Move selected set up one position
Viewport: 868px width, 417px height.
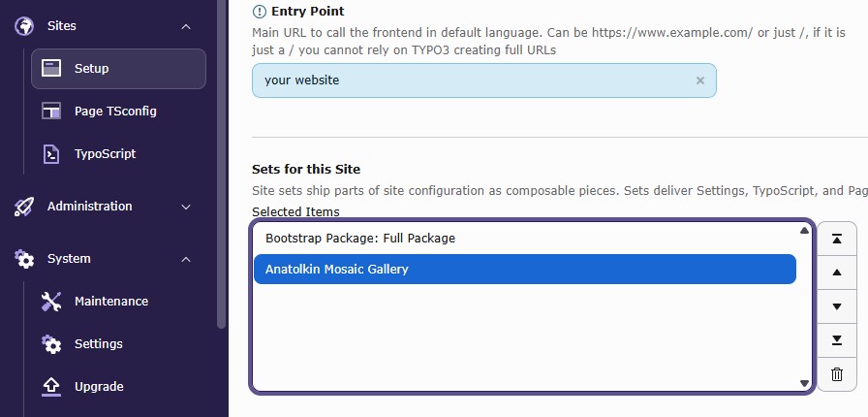837,273
